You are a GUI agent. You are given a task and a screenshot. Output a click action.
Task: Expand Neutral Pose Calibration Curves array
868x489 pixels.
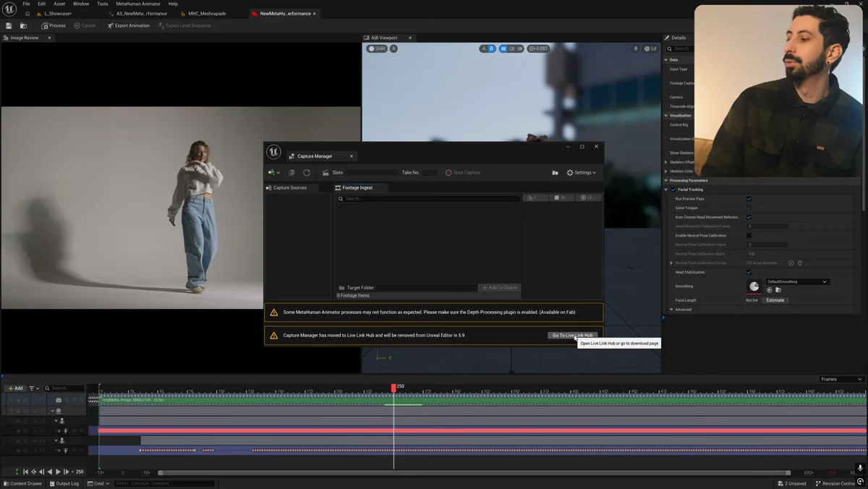pos(671,263)
